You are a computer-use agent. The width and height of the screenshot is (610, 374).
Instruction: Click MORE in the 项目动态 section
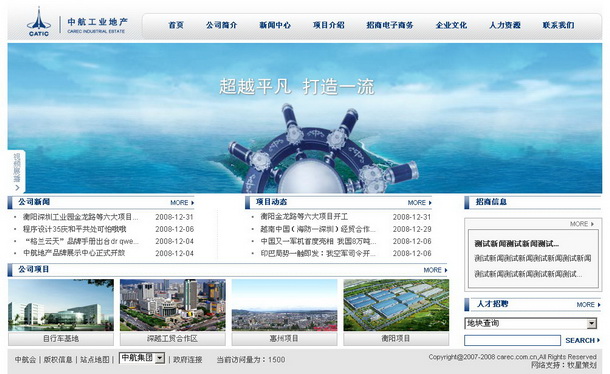[x=419, y=203]
